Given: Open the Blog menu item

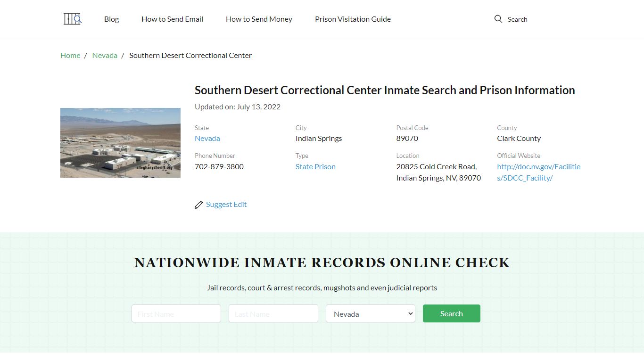Looking at the screenshot, I should pos(111,19).
